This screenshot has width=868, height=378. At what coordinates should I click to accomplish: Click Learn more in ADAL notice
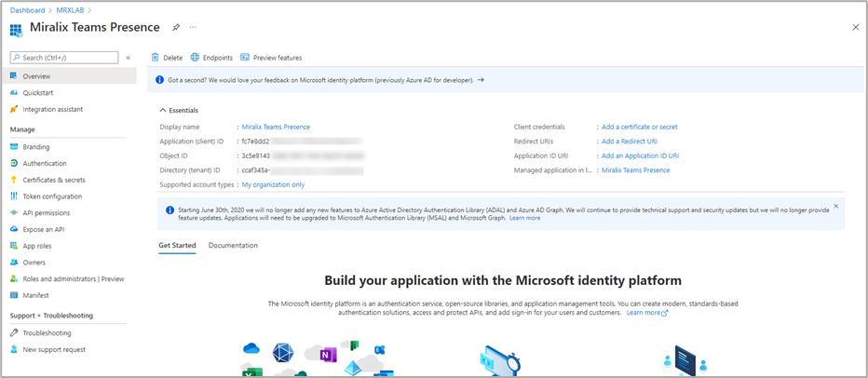524,218
